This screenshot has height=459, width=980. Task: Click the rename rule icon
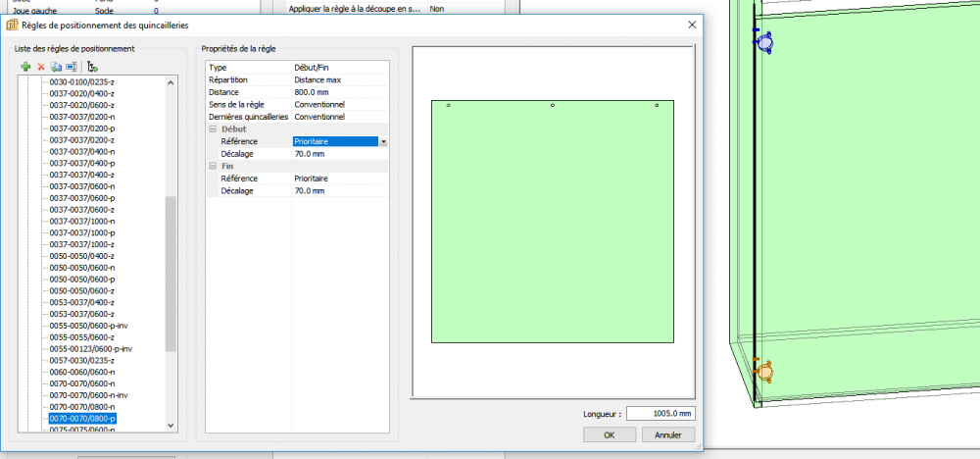[72, 67]
